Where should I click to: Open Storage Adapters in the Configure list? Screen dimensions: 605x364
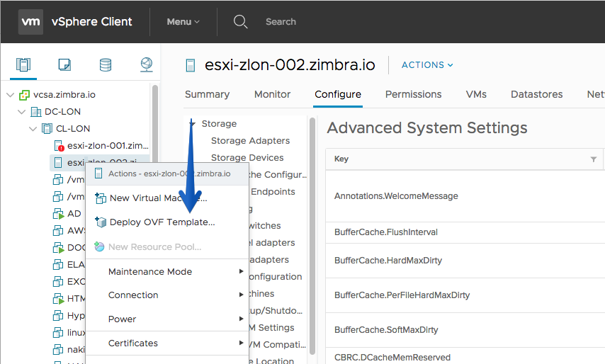tap(250, 141)
